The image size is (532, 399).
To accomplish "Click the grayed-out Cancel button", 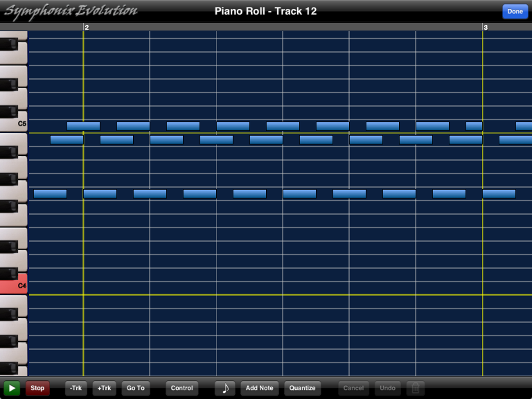I will 353,388.
